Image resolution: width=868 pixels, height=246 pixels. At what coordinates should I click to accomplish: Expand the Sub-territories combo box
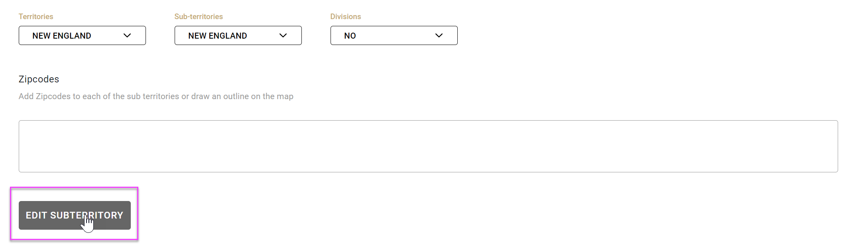click(x=238, y=35)
